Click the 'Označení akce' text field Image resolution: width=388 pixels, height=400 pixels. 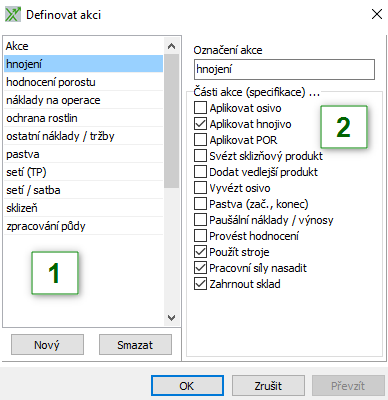(284, 69)
